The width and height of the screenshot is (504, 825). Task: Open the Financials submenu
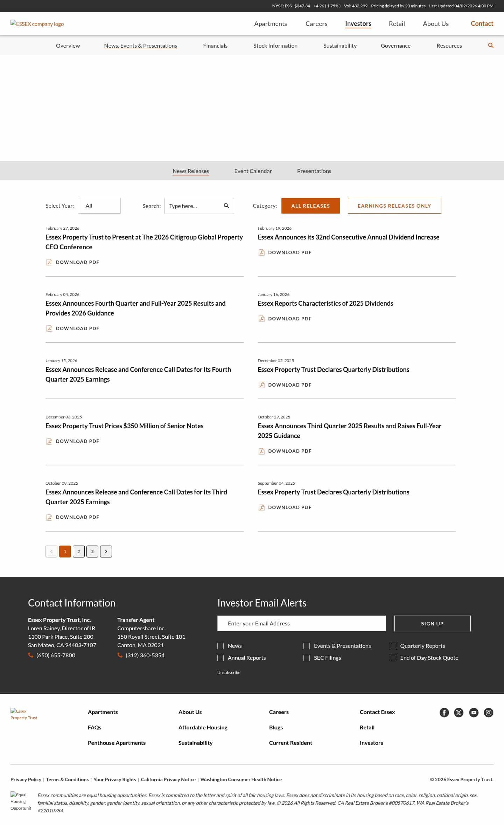tap(215, 46)
